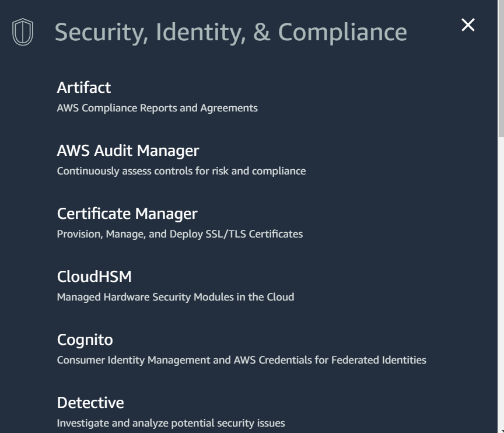Click 'Provision, Manage, and Deploy SSL/TLS Certificates'
This screenshot has height=433, width=504.
pos(180,234)
